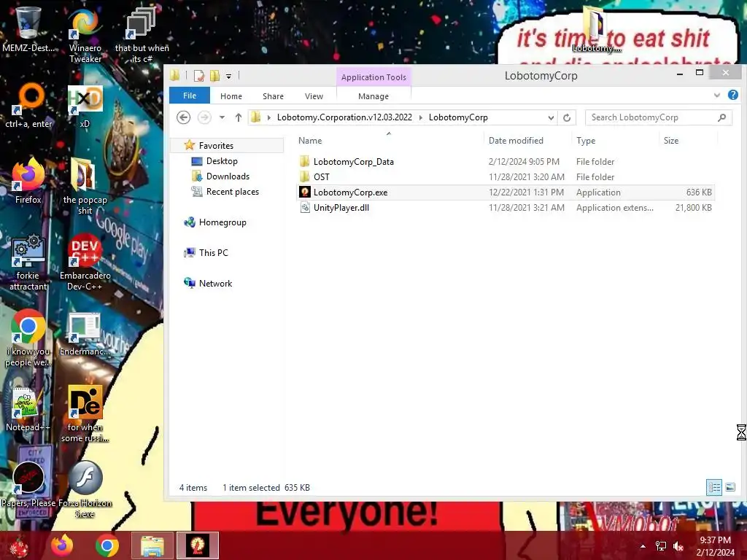Switch to Large icons view layout button
This screenshot has width=747, height=560.
pyautogui.click(x=729, y=487)
